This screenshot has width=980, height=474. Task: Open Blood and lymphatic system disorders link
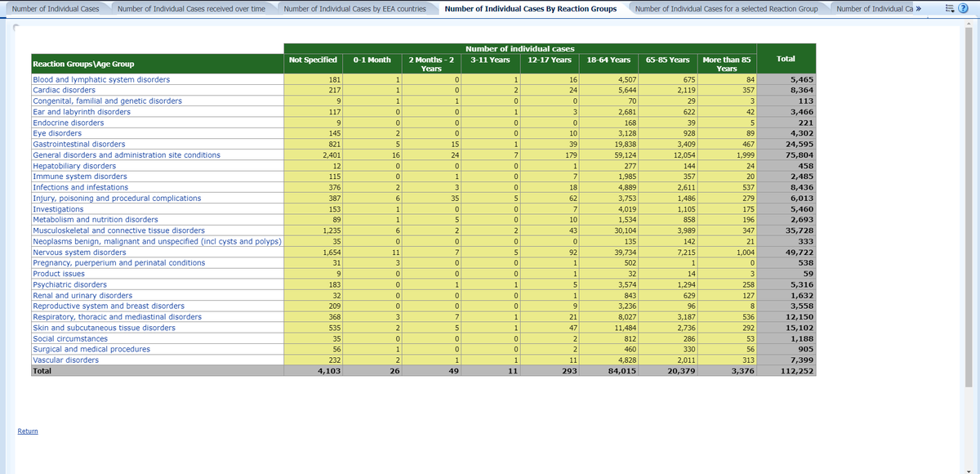point(101,80)
